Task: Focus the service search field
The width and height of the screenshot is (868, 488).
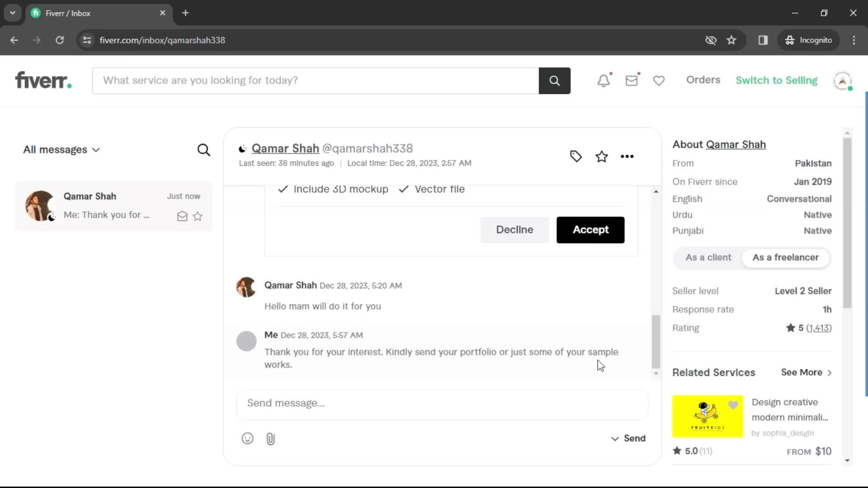Action: coord(316,80)
